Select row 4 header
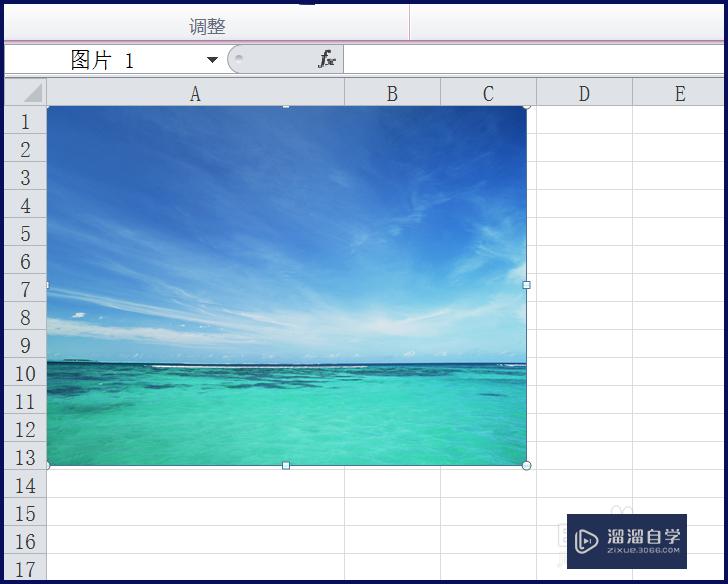This screenshot has width=728, height=584. (26, 204)
